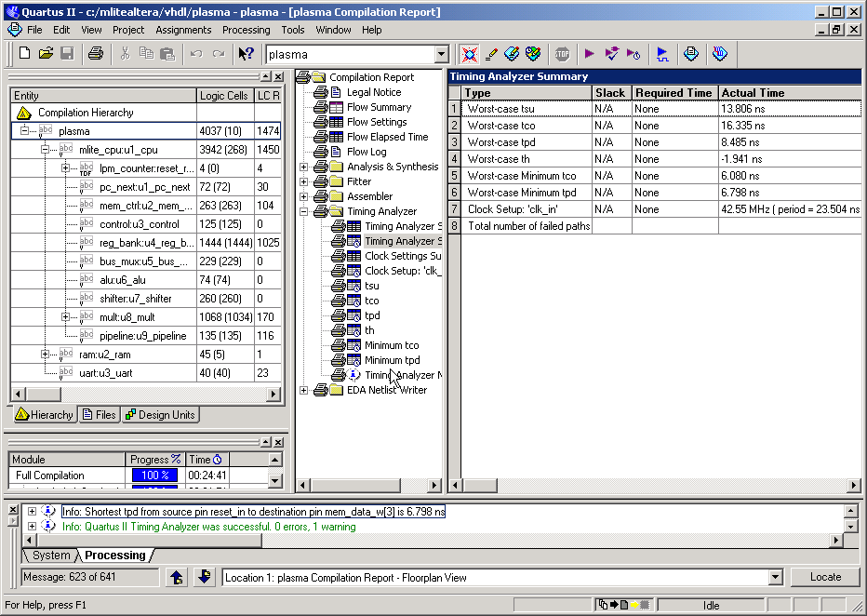Collapse the mlite_cpu:u1_cpu node
867x616 pixels.
point(45,149)
